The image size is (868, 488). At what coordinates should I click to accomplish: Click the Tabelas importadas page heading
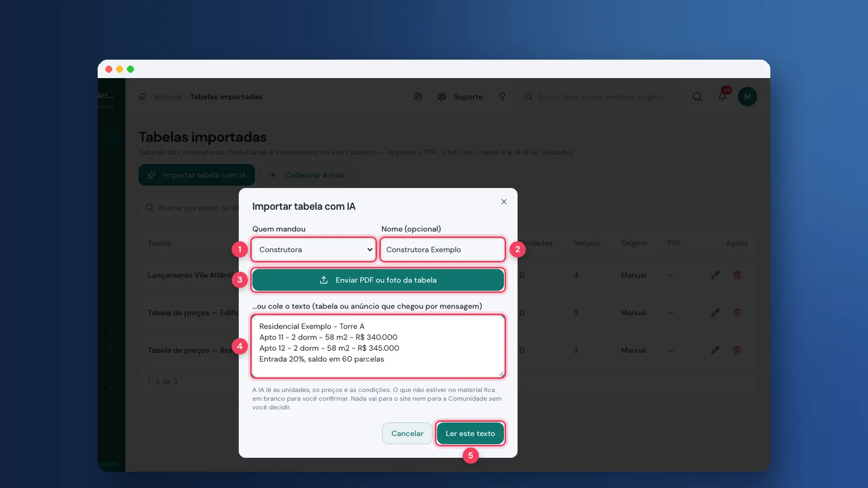[203, 137]
